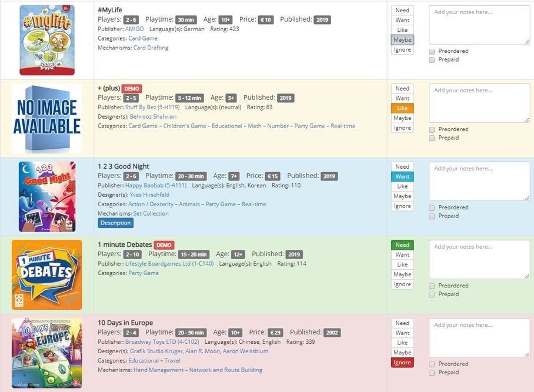Open the 1 minute Debates box image
Image resolution: width=534 pixels, height=392 pixels.
(x=47, y=275)
